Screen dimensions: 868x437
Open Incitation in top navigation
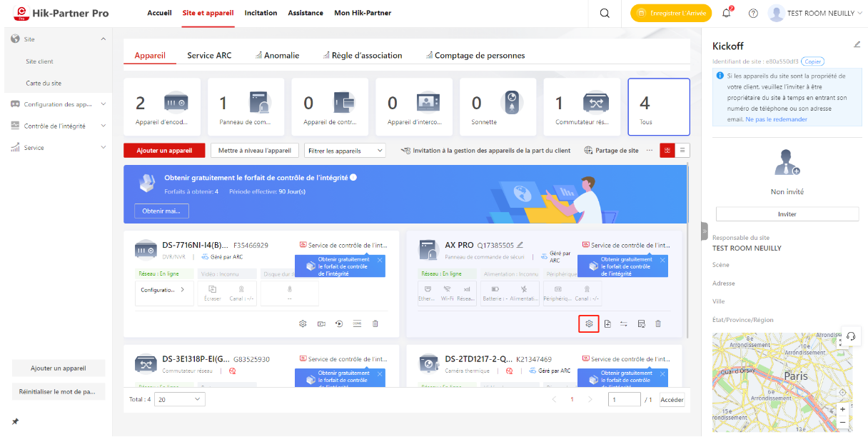coord(261,13)
